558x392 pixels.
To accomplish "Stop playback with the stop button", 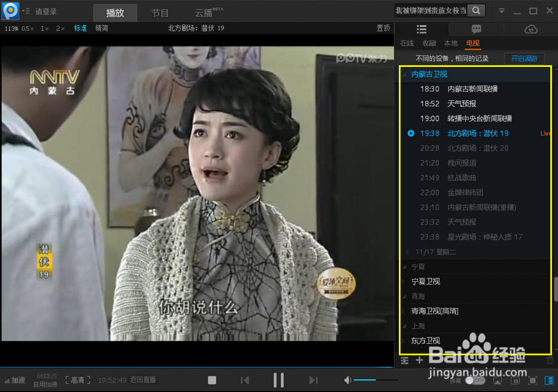I will [212, 380].
